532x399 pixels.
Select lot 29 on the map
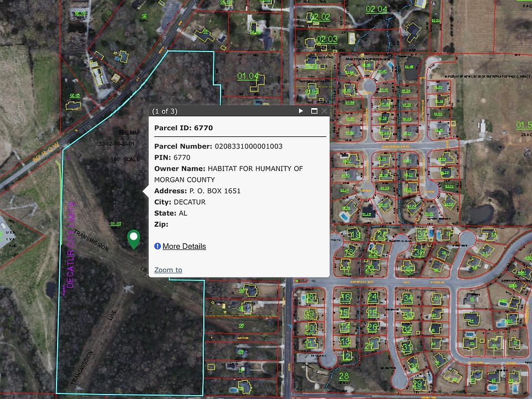click(x=418, y=384)
